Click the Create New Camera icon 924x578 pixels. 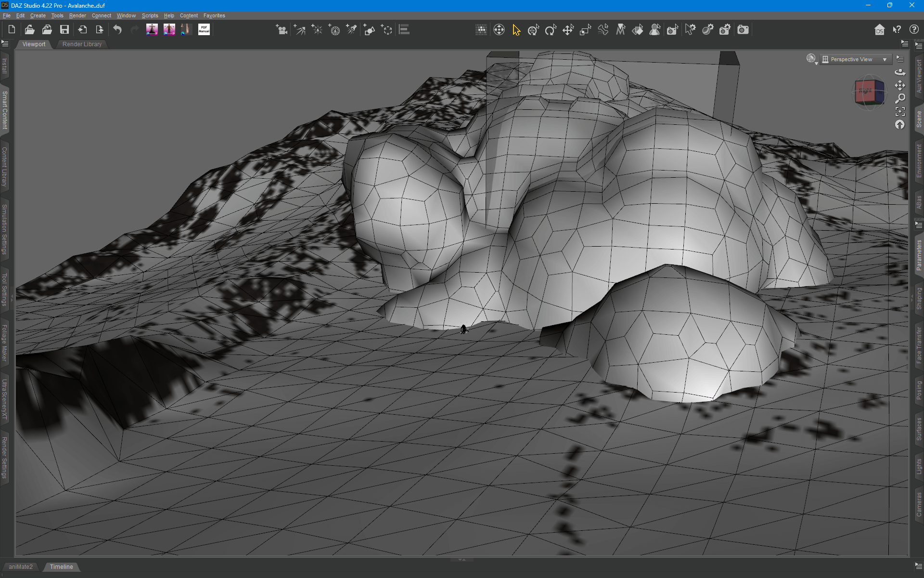click(x=282, y=30)
